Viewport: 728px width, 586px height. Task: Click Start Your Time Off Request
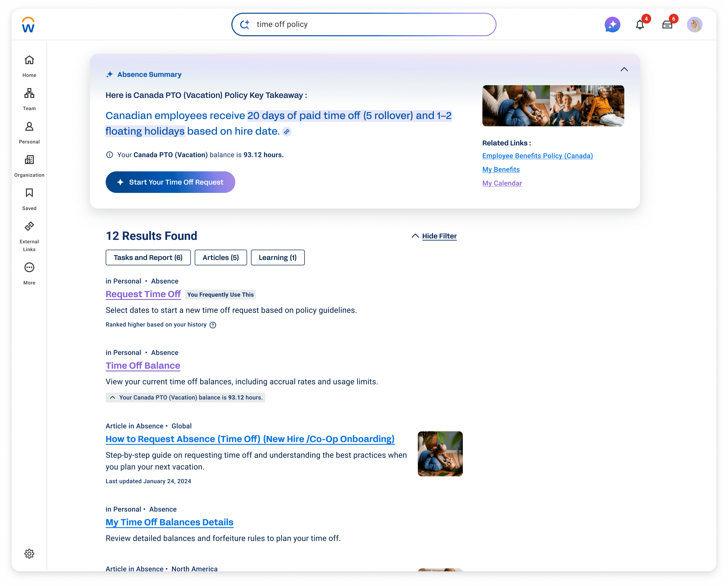[x=170, y=182]
